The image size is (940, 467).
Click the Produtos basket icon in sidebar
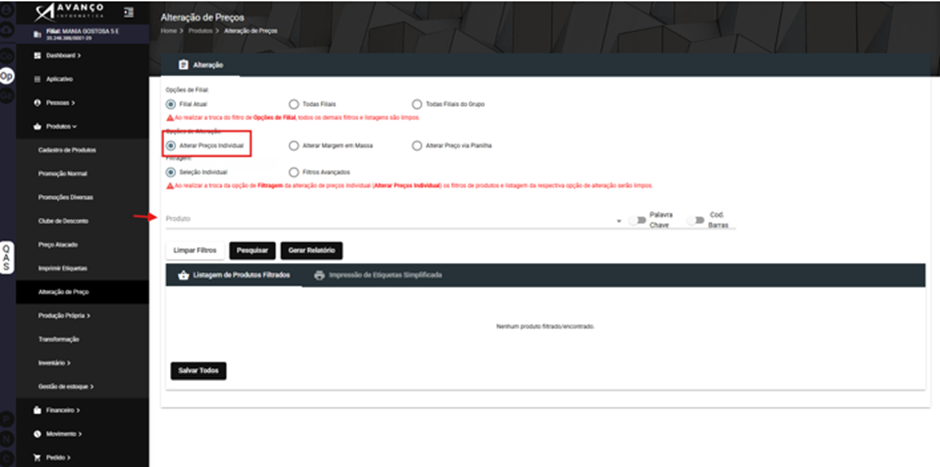point(37,126)
